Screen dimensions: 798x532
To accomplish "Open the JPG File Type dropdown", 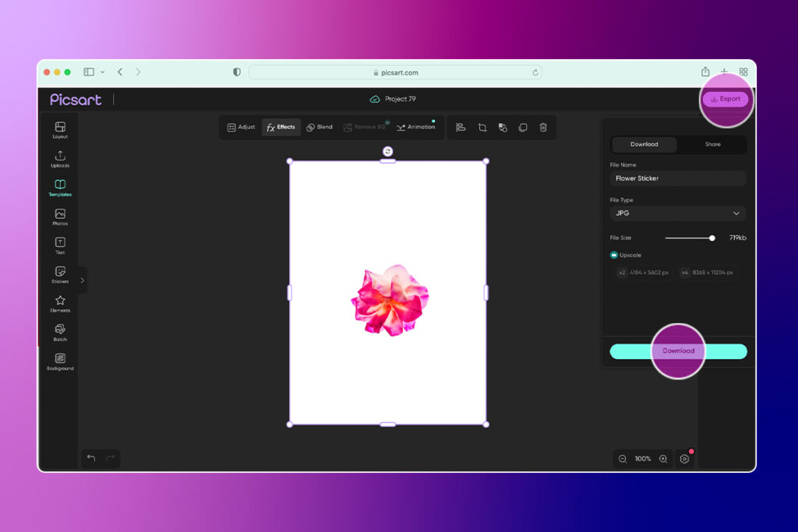I will [676, 213].
